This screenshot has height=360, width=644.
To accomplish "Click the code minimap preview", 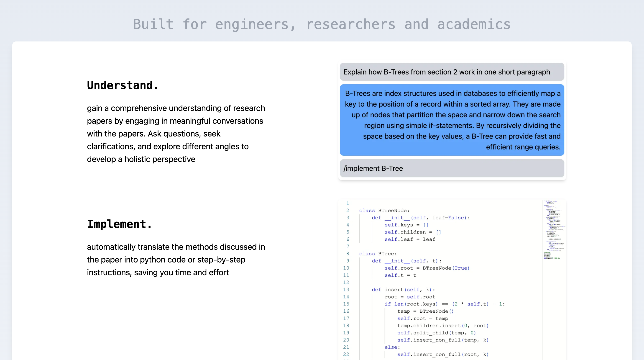I will point(554,230).
